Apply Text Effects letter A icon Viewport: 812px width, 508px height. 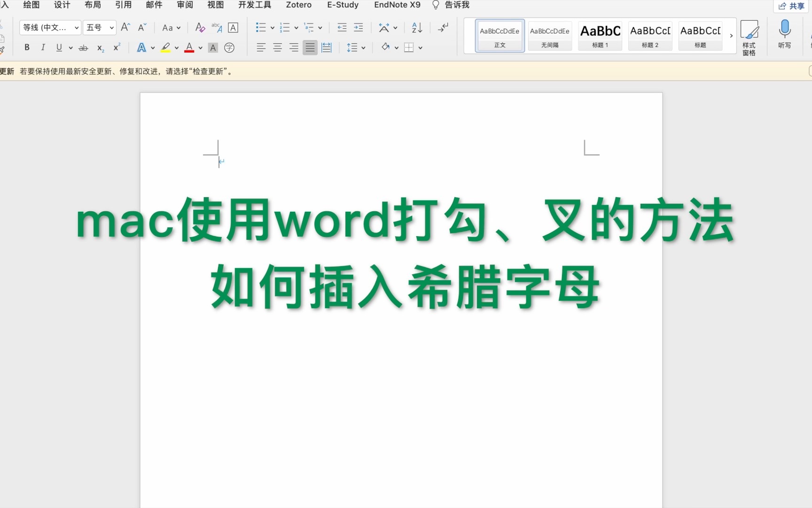pyautogui.click(x=141, y=48)
